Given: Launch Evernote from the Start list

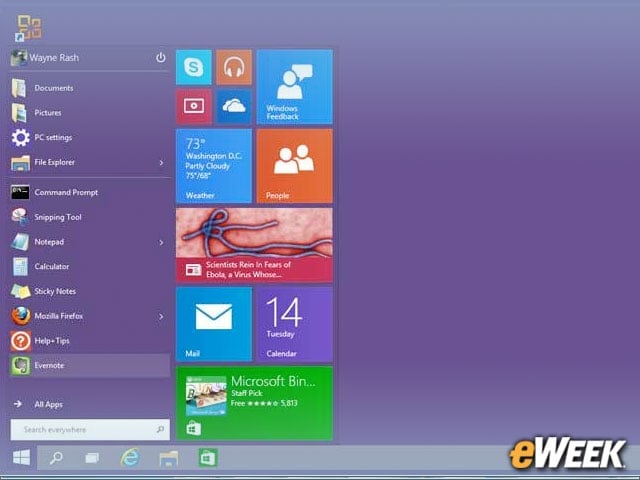Looking at the screenshot, I should 90,365.
